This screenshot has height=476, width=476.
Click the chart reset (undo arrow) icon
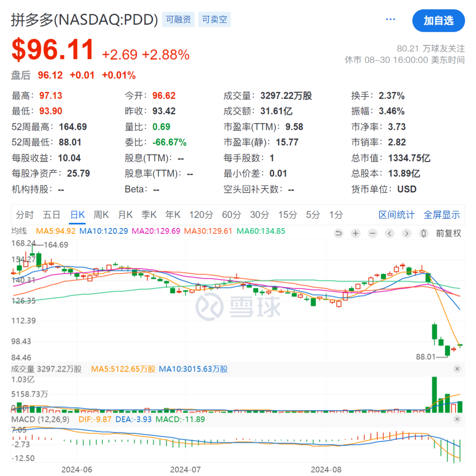tap(338, 233)
